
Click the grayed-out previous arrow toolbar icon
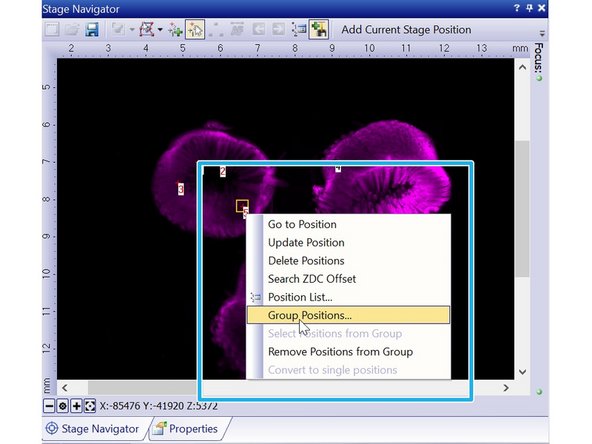click(x=259, y=29)
